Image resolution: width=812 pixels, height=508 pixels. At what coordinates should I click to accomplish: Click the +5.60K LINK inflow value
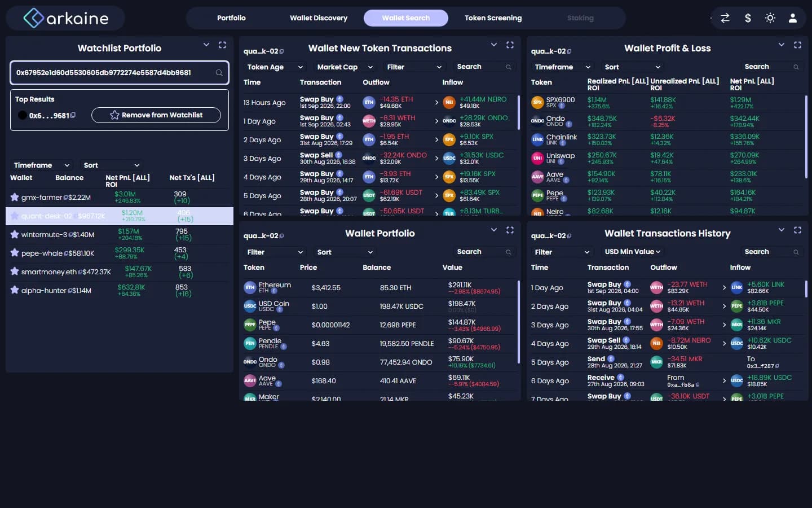765,284
